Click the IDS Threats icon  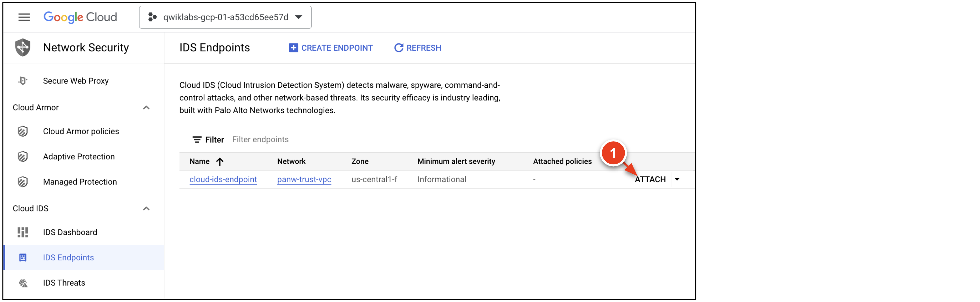23,283
